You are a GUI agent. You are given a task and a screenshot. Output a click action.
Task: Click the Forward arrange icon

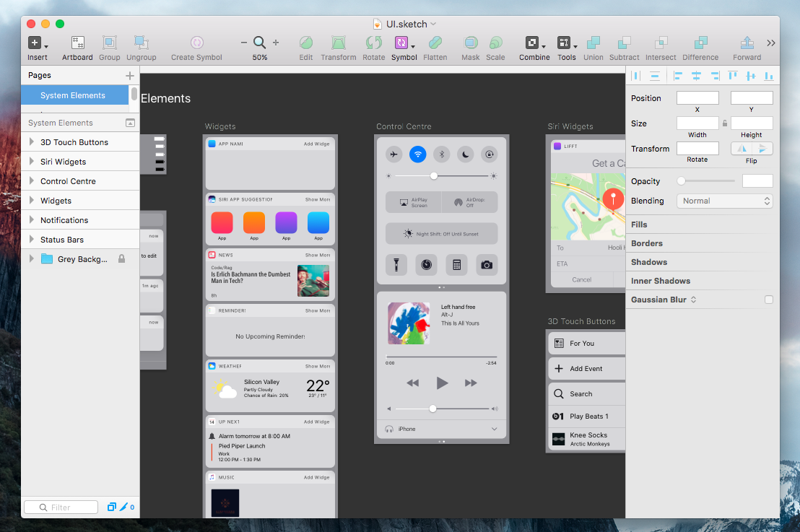coord(747,43)
